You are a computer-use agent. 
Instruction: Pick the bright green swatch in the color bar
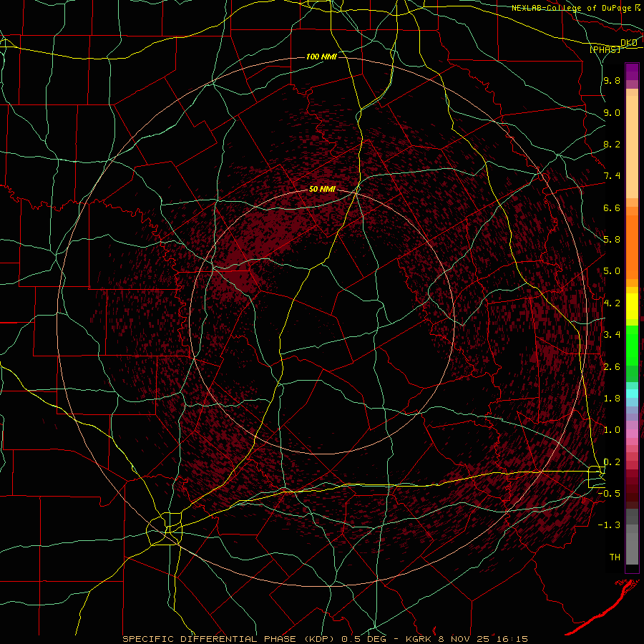(x=632, y=345)
